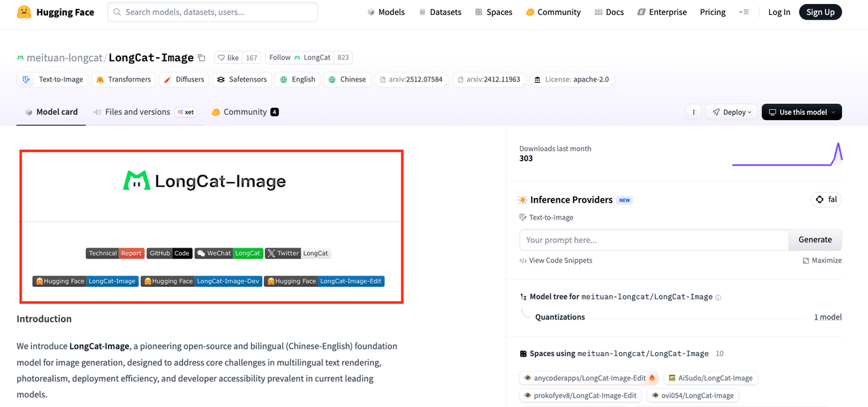Image resolution: width=868 pixels, height=407 pixels.
Task: Open the License apache-2.0 tag
Action: coord(572,79)
